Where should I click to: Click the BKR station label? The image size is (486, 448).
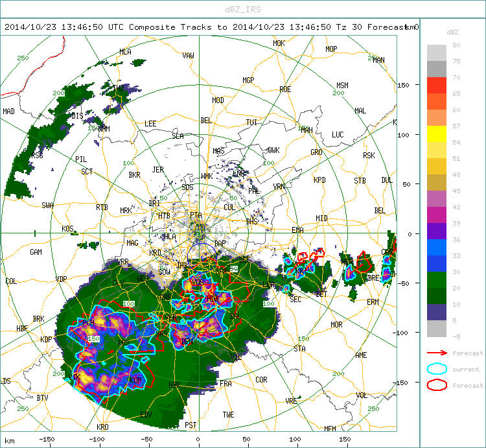135,175
